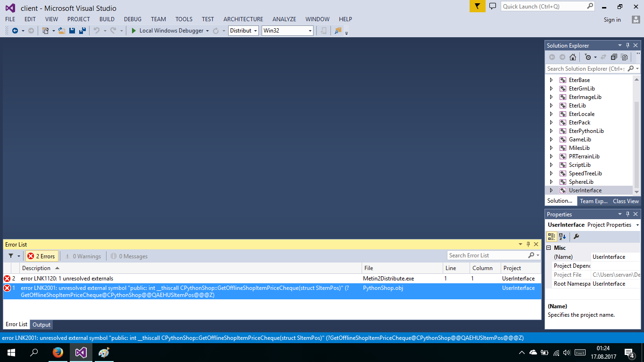
Task: Toggle the 2 Errors filter
Action: coord(42,256)
